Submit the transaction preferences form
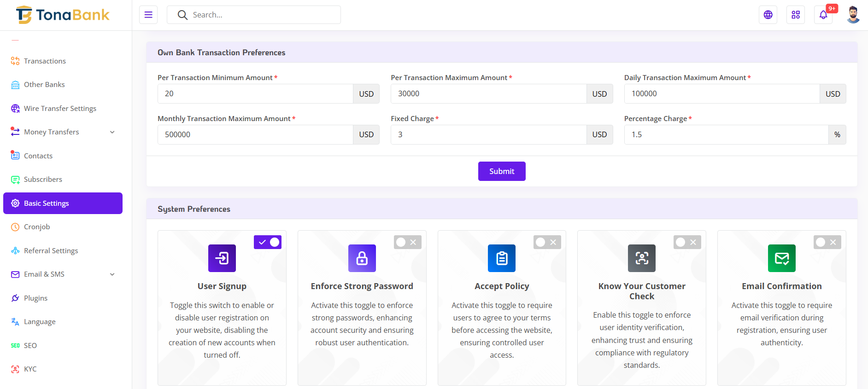The height and width of the screenshot is (389, 868). click(x=502, y=171)
